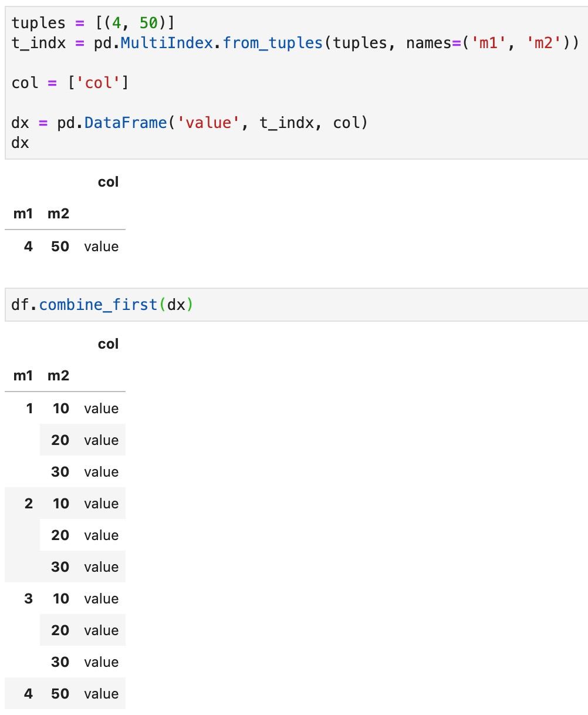Click the first code cell with tuples definition

click(x=296, y=82)
